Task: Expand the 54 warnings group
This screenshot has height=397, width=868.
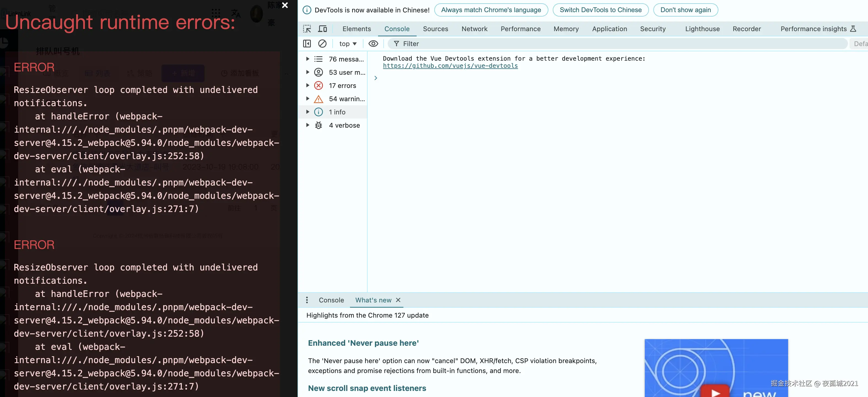Action: pyautogui.click(x=308, y=99)
